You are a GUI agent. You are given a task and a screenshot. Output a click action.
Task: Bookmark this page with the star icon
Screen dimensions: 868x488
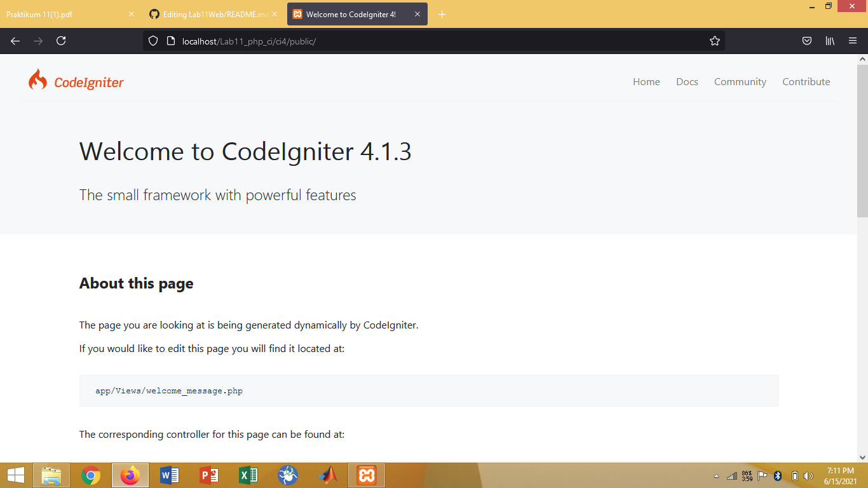[713, 41]
